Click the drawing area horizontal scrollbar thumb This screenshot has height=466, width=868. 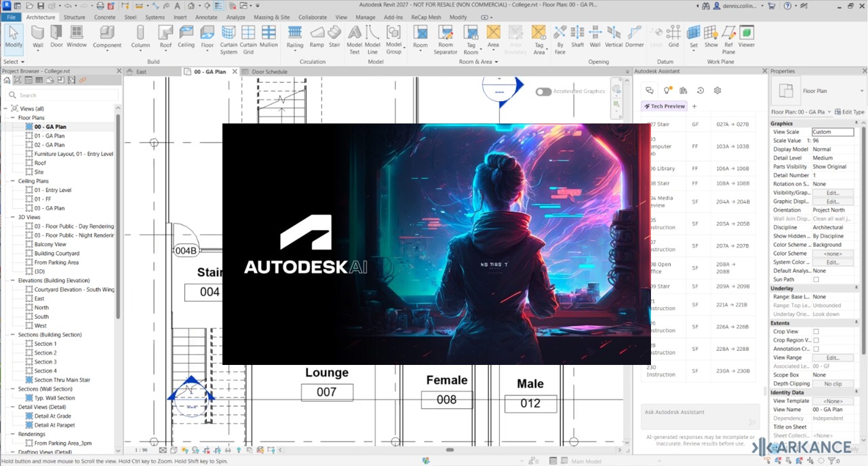point(450,449)
